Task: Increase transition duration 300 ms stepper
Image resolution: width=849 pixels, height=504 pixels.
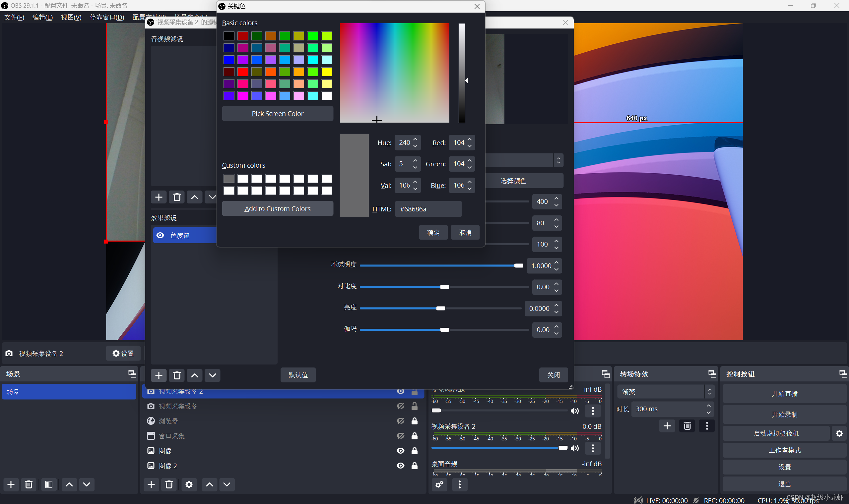Action: pyautogui.click(x=708, y=406)
